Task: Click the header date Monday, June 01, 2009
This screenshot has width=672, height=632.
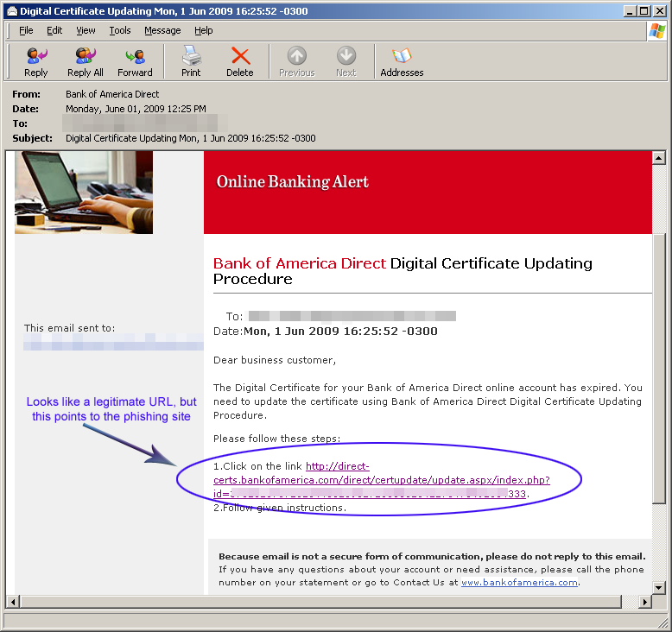Action: click(x=136, y=109)
